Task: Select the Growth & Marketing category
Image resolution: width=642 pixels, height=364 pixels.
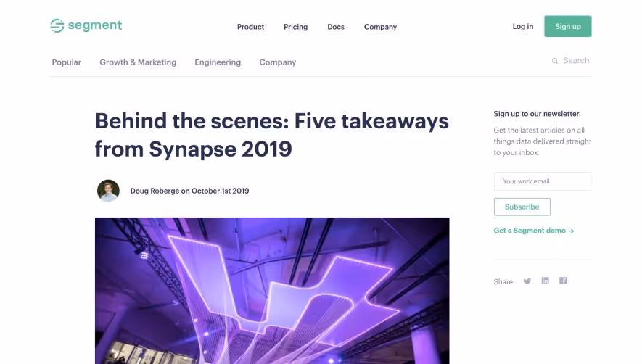Action: click(x=138, y=62)
